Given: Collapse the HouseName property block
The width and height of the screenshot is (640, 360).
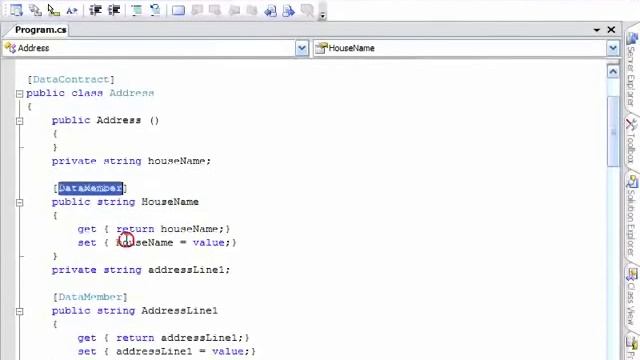Looking at the screenshot, I should click(20, 202).
